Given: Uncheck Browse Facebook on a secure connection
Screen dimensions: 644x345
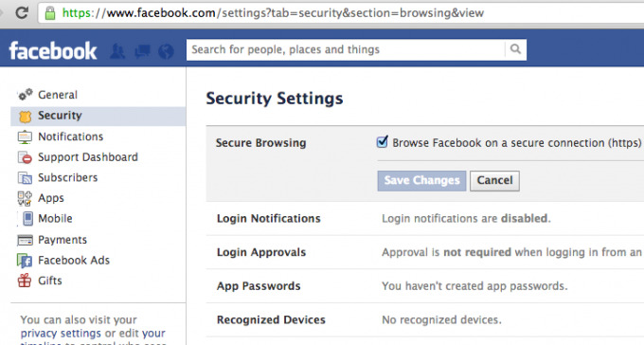Looking at the screenshot, I should [x=382, y=142].
